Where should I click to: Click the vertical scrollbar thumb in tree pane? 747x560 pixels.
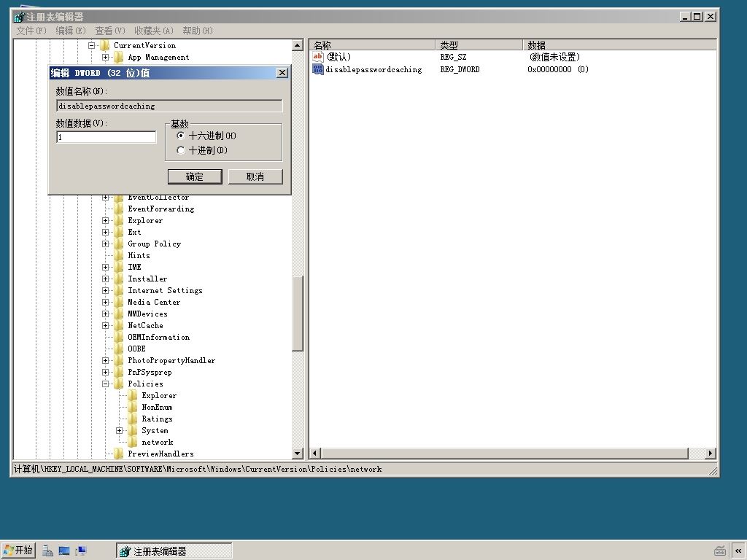click(x=298, y=314)
